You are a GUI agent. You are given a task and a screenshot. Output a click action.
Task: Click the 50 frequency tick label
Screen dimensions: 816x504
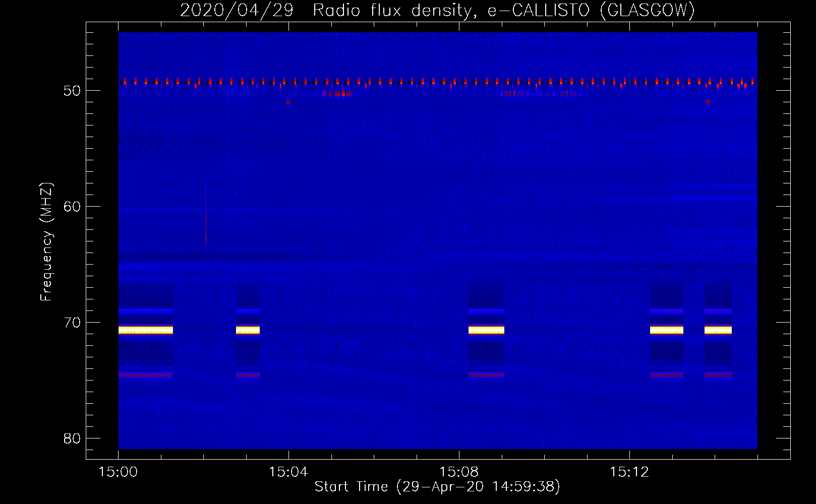click(72, 91)
